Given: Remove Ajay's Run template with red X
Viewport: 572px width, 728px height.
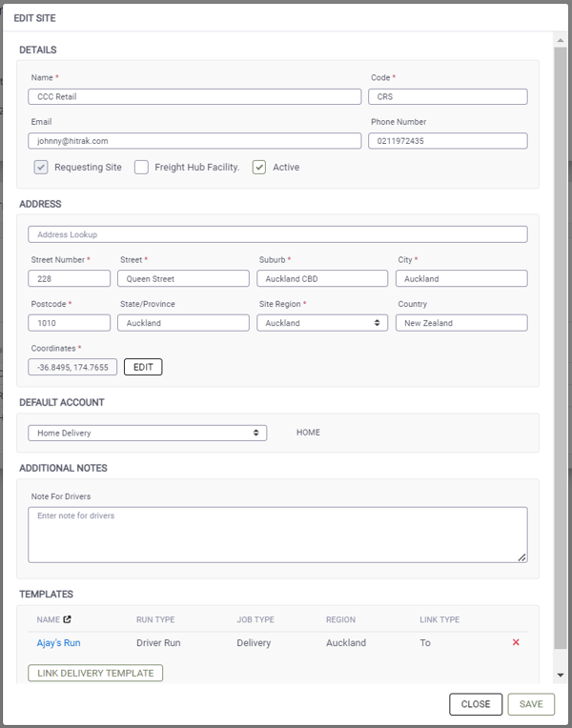Looking at the screenshot, I should click(x=516, y=642).
